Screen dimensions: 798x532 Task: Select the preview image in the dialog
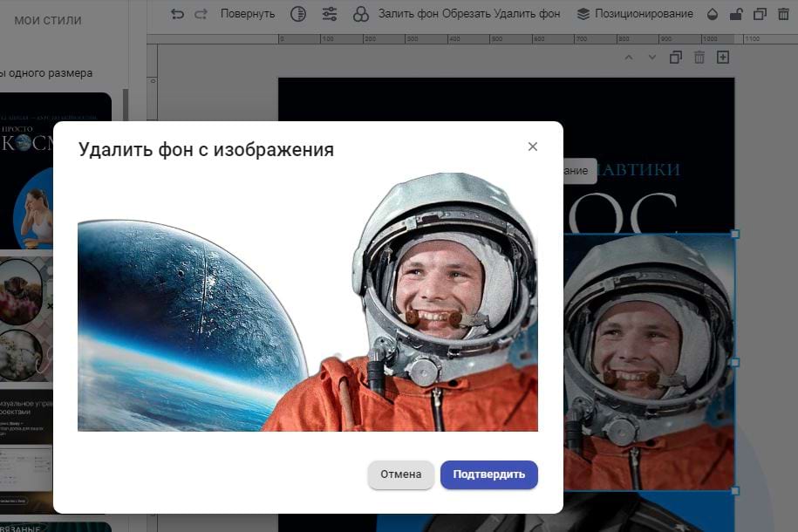pos(307,302)
